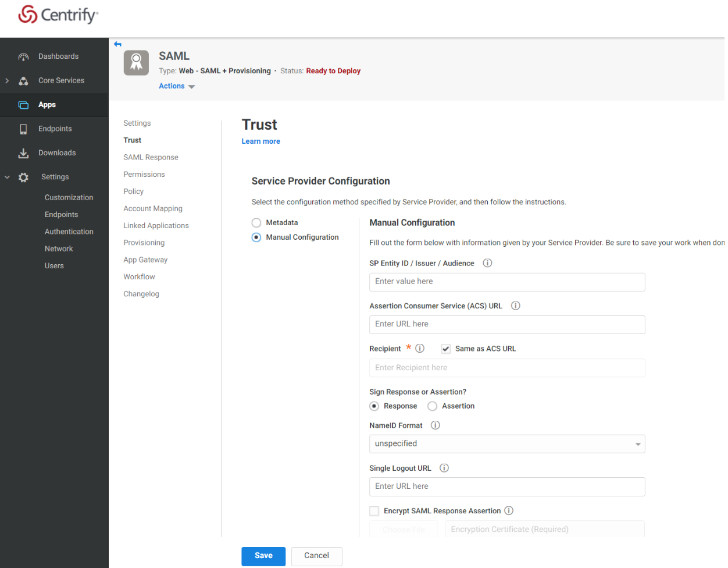Open the Provisioning tab
728x568 pixels.
tap(144, 243)
